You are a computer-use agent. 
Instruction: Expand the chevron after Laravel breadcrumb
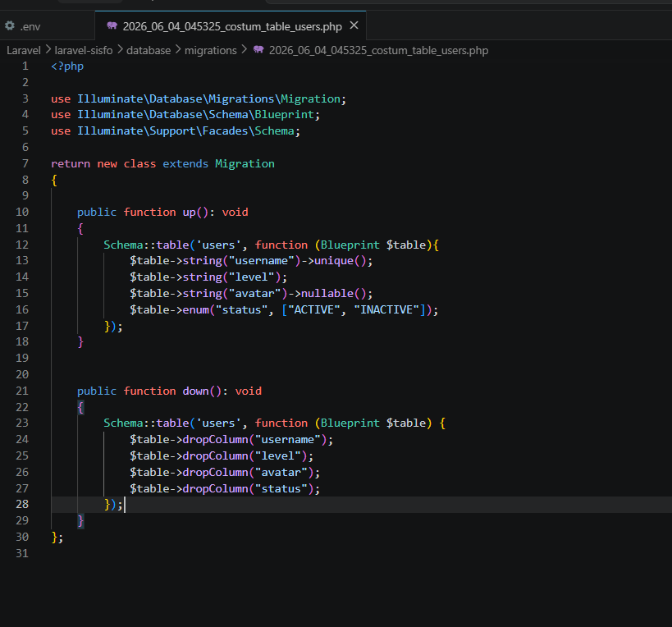[x=48, y=50]
